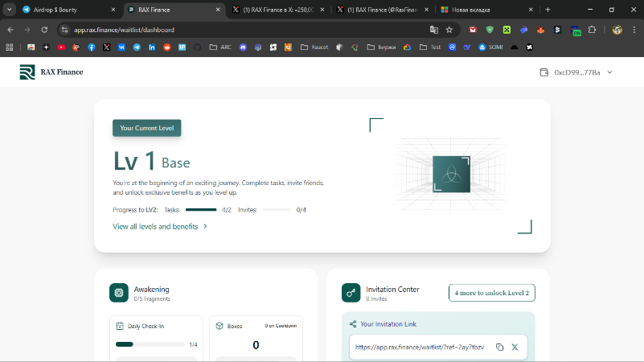Screen dimensions: 644x362
Task: Click the translate page icon
Action: point(433,30)
